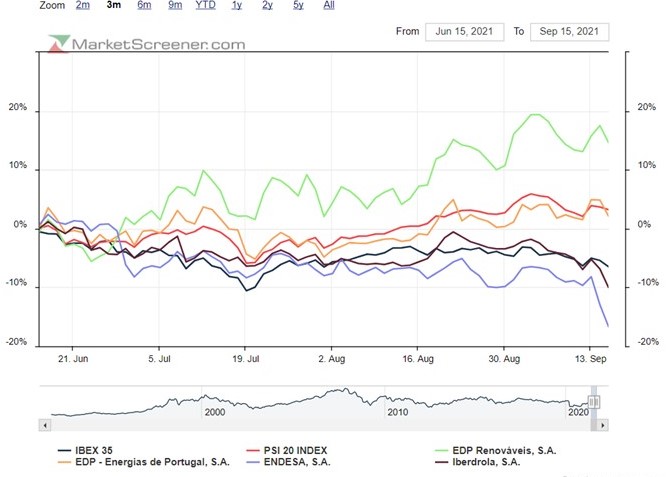This screenshot has width=666, height=477.
Task: Grab the navigator range handle
Action: [x=594, y=401]
